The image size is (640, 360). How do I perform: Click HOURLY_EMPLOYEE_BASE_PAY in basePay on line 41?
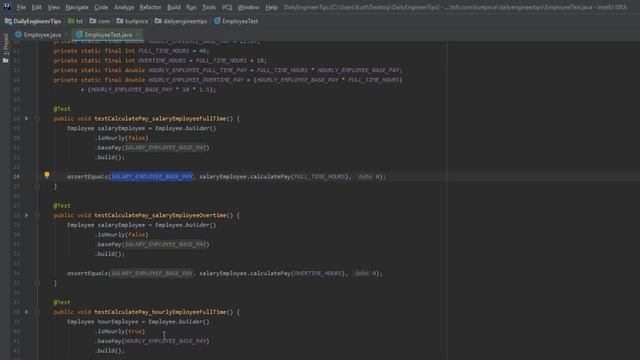click(165, 341)
